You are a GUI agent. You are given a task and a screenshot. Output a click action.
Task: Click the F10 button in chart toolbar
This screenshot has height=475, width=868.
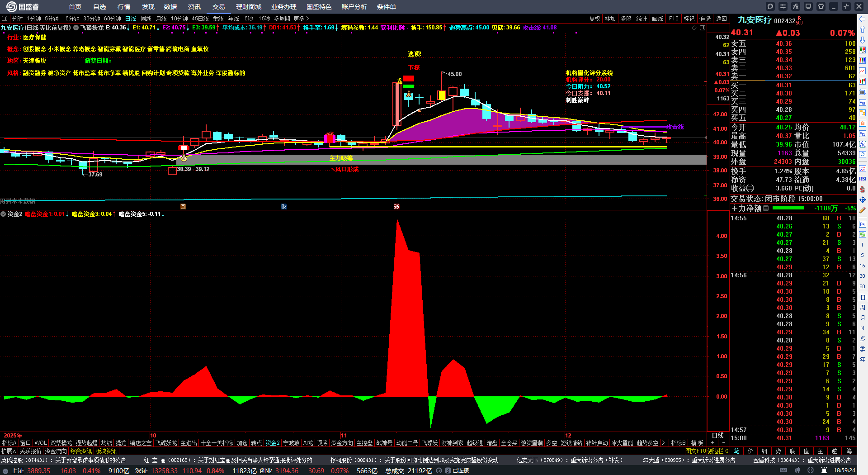click(x=674, y=19)
